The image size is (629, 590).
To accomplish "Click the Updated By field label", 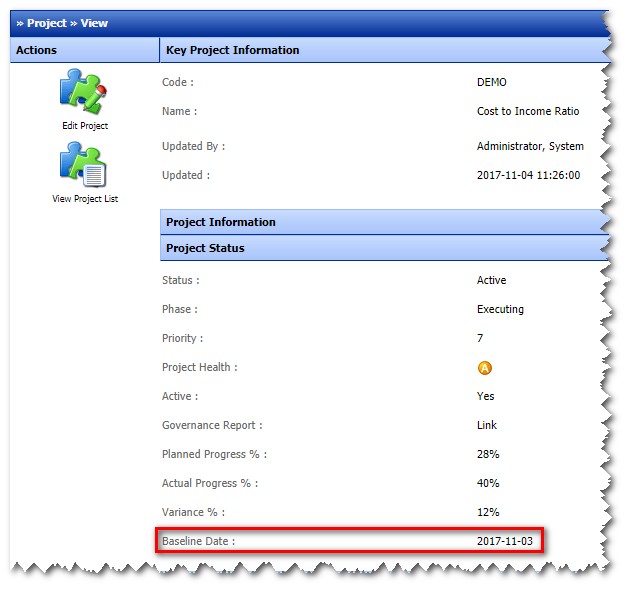I will pos(193,146).
